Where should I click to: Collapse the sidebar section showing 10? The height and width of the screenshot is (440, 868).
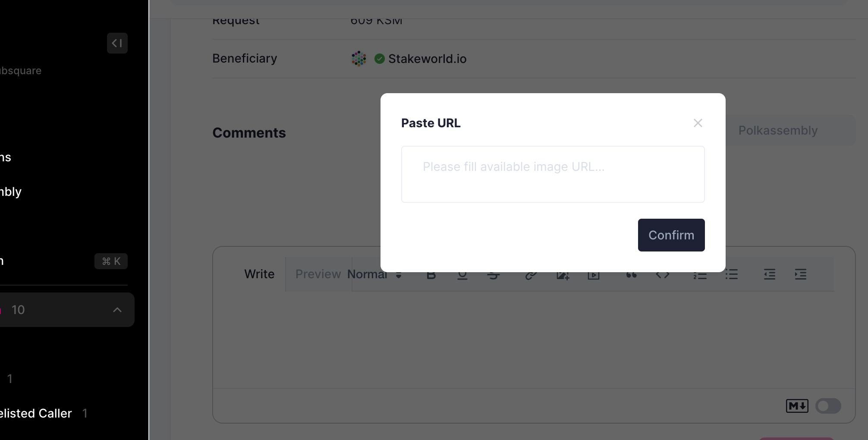click(116, 310)
